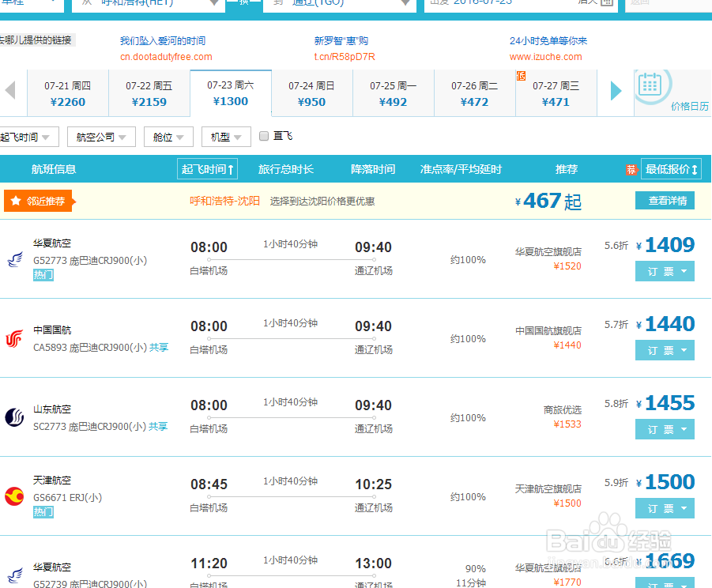Click the 热门 tag under G52773
The width and height of the screenshot is (712, 588).
(x=43, y=275)
